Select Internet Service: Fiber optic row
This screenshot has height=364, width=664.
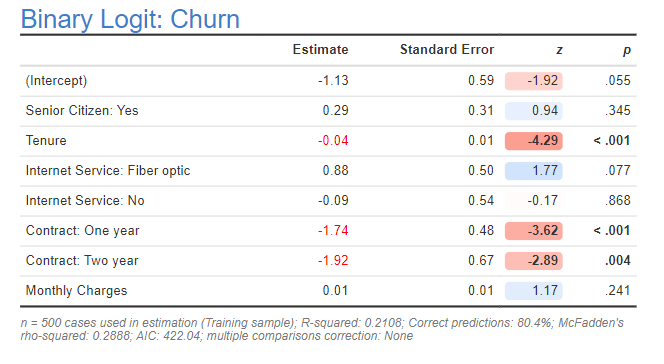(328, 171)
